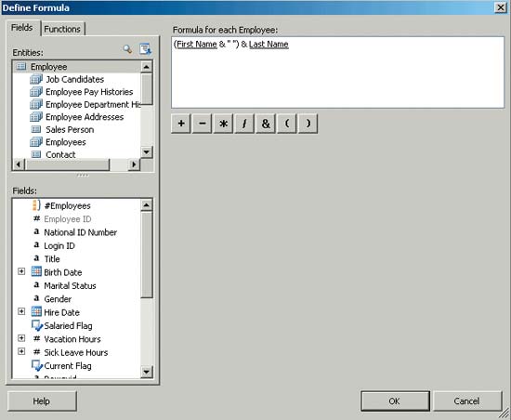Select the Title field
The height and width of the screenshot is (420, 511).
click(52, 259)
